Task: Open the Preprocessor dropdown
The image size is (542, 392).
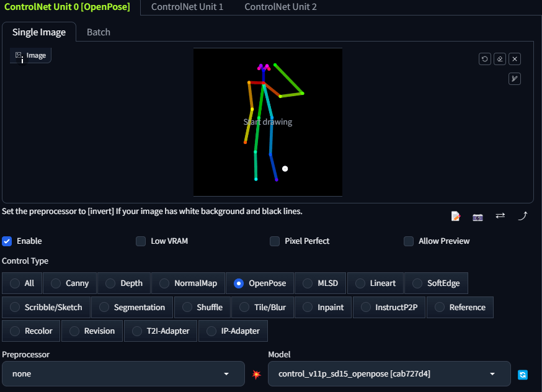Action: (x=123, y=373)
